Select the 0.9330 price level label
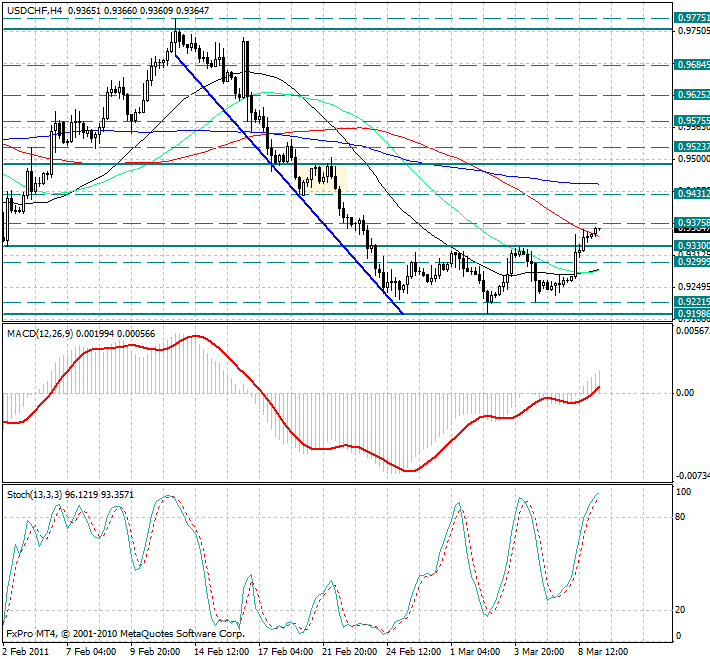 pos(692,245)
